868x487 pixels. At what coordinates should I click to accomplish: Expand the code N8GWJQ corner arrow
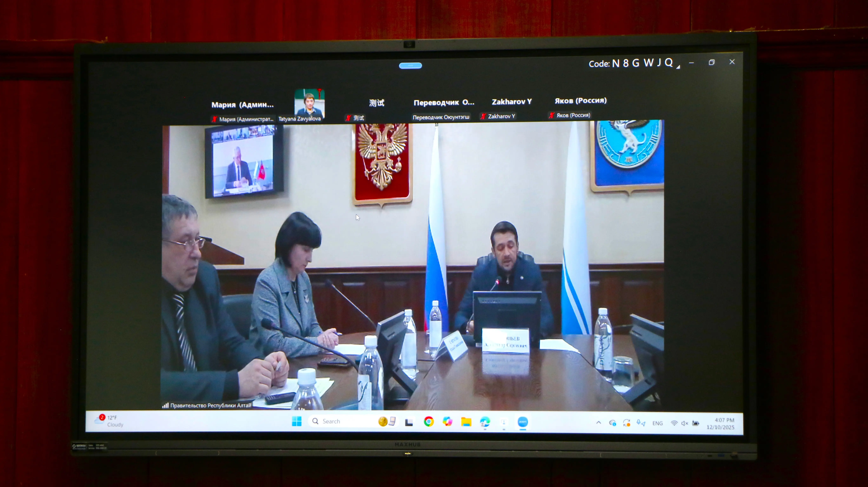click(678, 67)
